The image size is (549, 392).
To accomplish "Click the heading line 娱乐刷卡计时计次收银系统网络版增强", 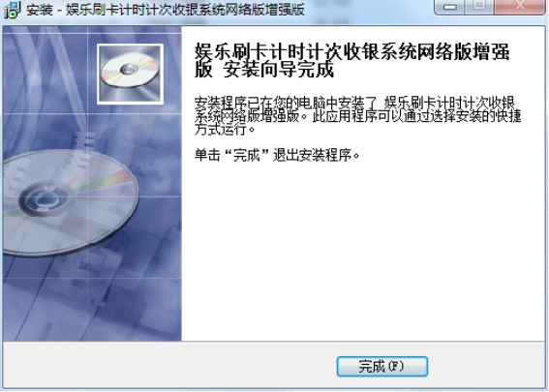I will tap(351, 52).
